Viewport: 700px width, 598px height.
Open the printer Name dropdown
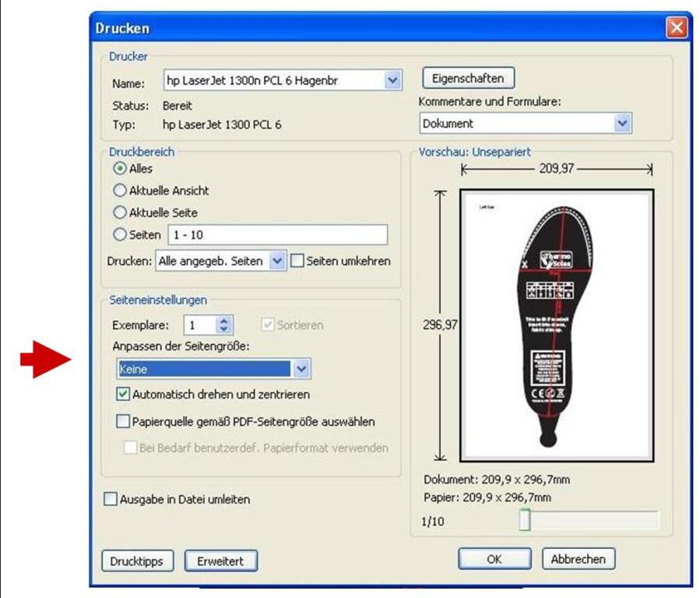(x=392, y=80)
